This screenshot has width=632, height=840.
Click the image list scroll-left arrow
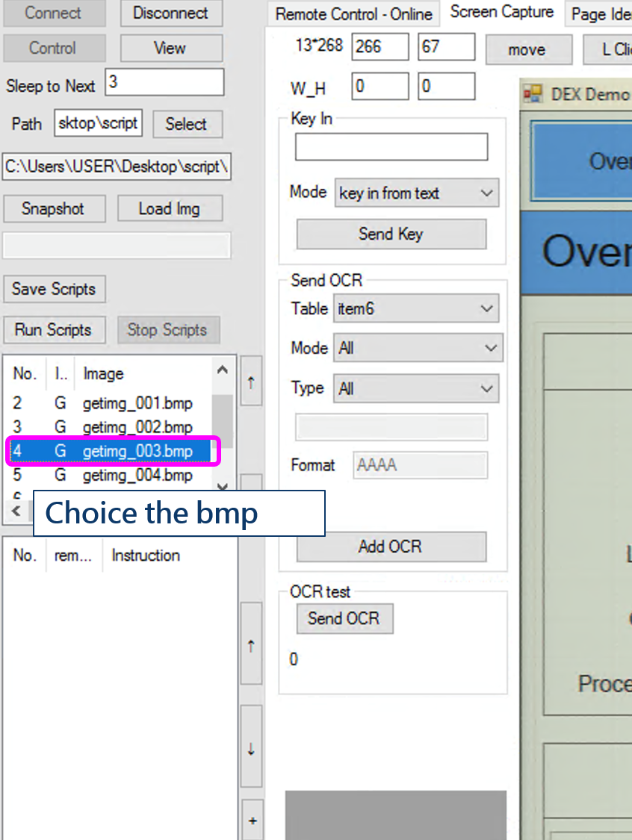16,512
